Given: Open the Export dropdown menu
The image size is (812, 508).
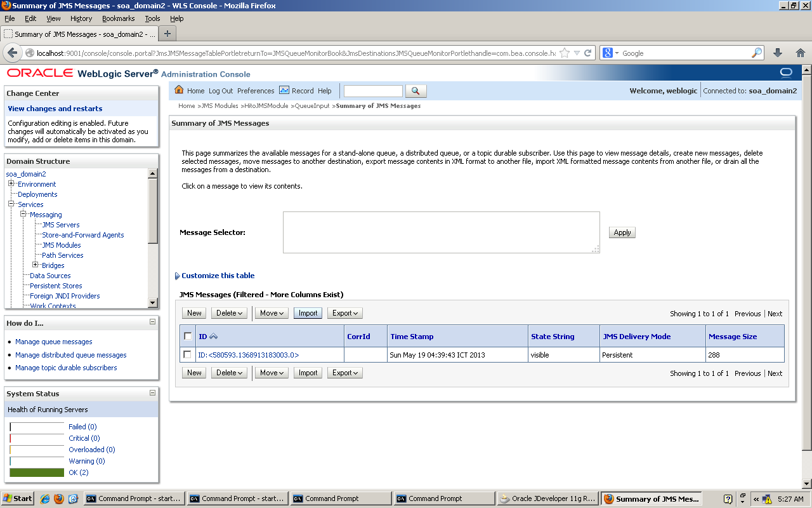Looking at the screenshot, I should 344,312.
